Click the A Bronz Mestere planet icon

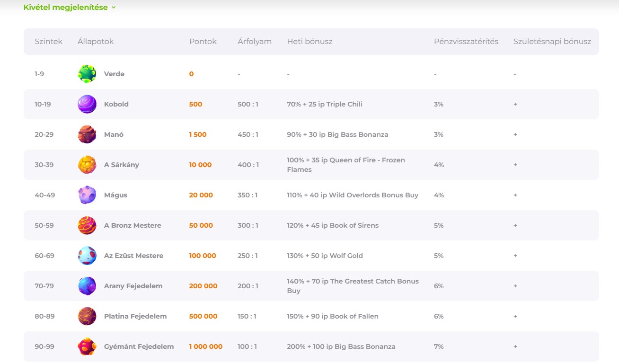tap(87, 225)
